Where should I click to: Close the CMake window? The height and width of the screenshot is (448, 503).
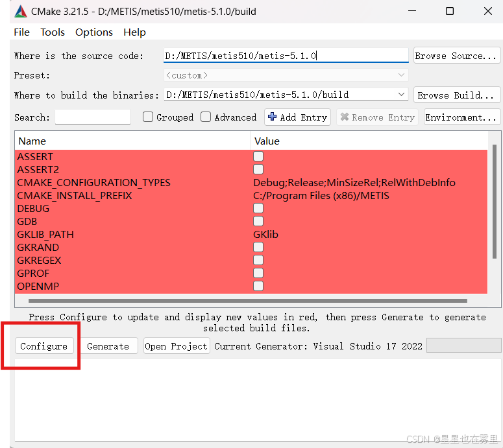tap(488, 11)
